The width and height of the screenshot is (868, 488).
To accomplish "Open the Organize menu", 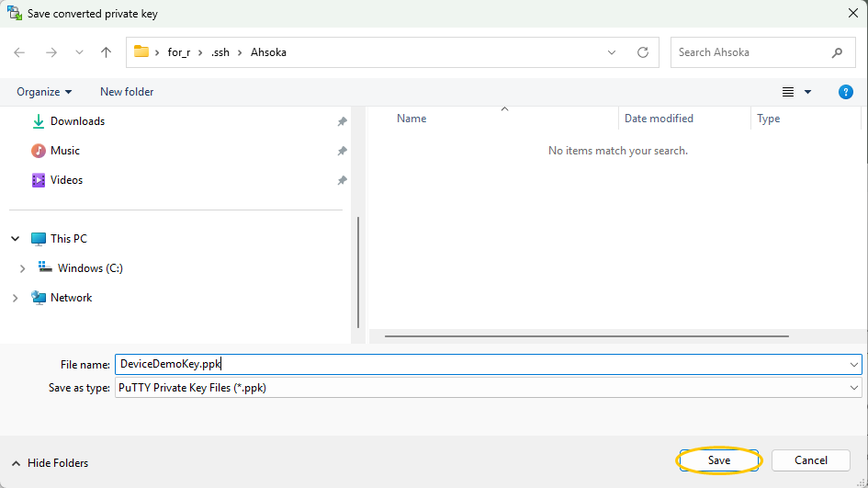I will (x=44, y=92).
